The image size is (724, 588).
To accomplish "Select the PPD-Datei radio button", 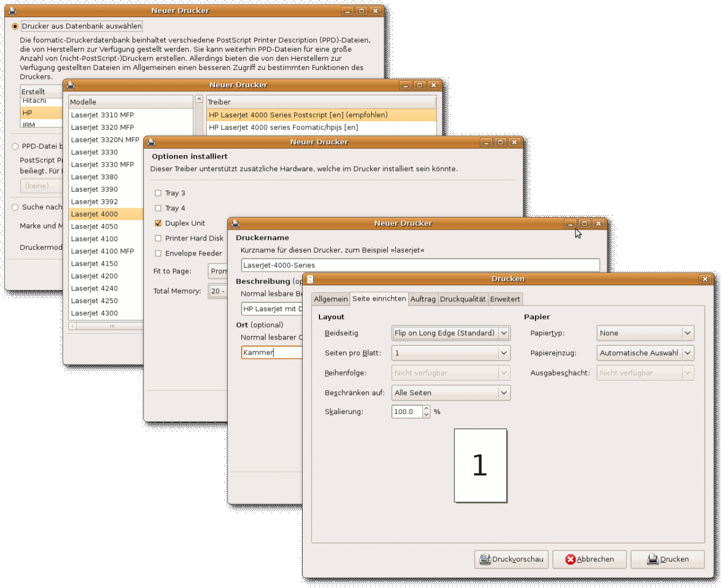I will click(16, 146).
